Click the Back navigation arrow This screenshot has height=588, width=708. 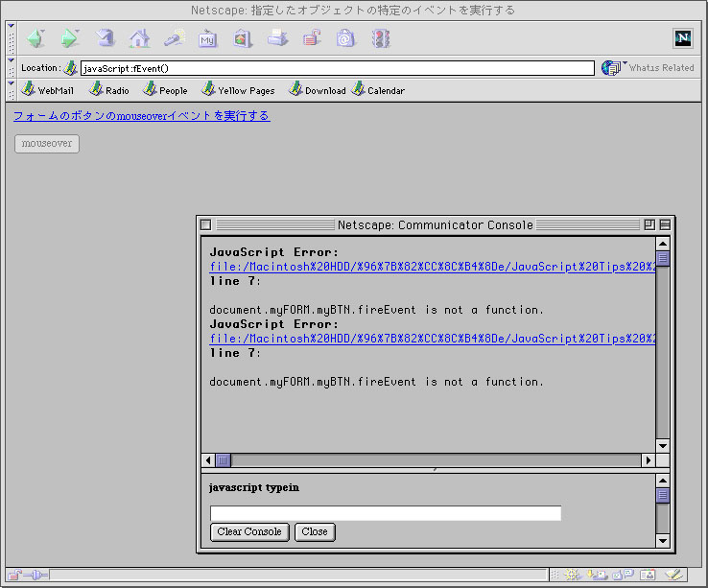[x=35, y=38]
